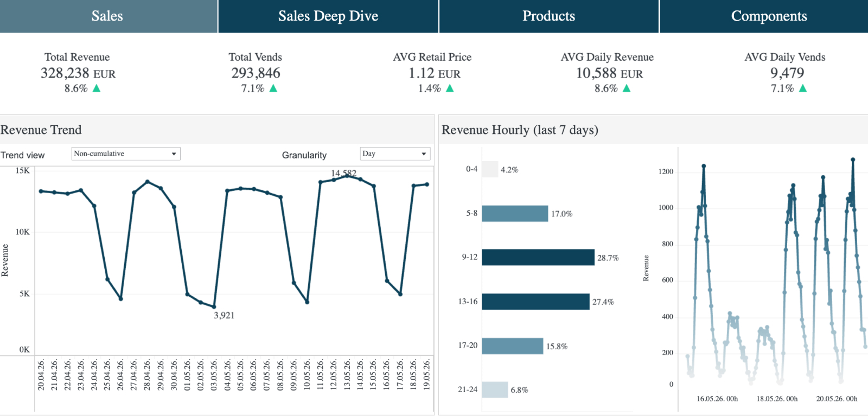The image size is (868, 416).
Task: Click the AVG Daily Revenue value 10,588 EUR
Action: tap(609, 73)
